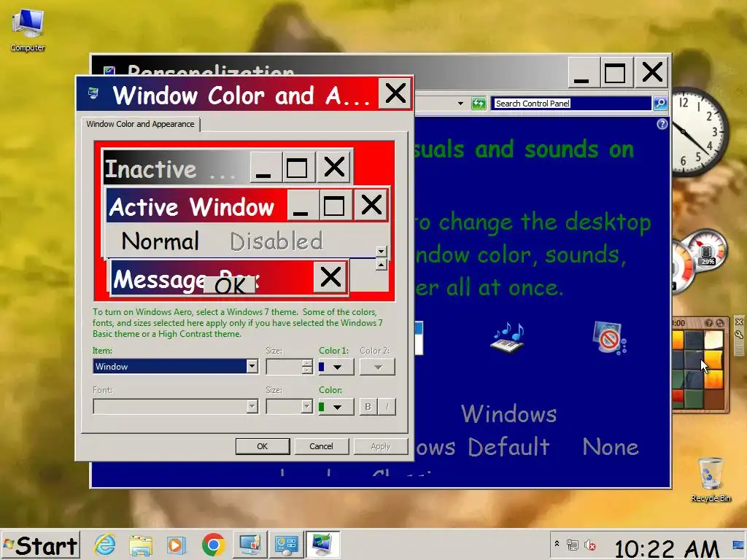Click the Apply button
Image resolution: width=747 pixels, height=560 pixels.
coord(380,446)
